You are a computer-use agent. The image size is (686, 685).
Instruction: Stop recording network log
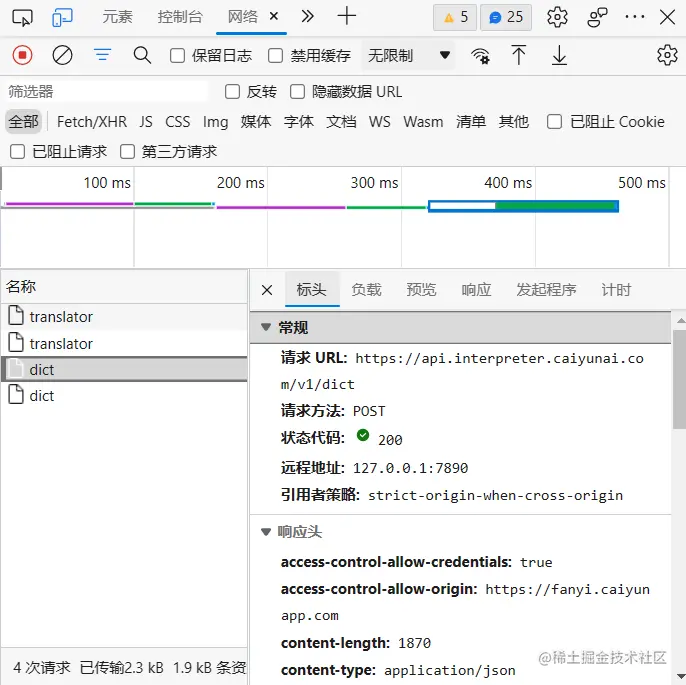coord(22,56)
